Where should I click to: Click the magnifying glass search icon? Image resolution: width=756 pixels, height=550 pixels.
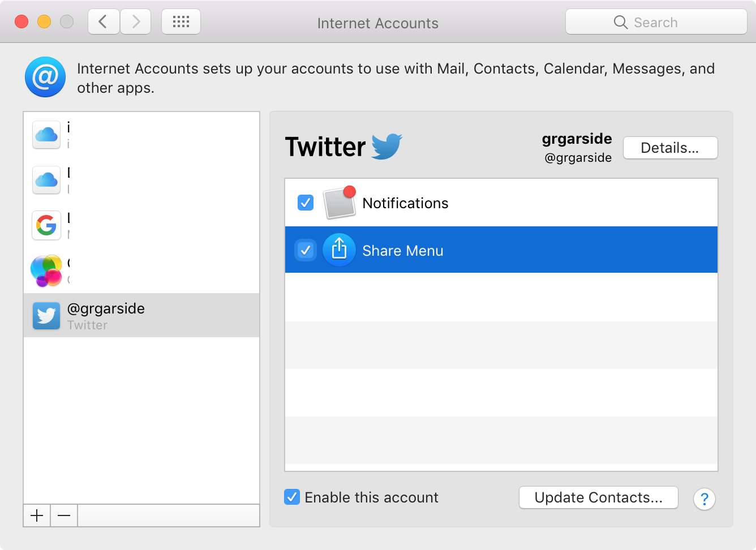[x=621, y=22]
